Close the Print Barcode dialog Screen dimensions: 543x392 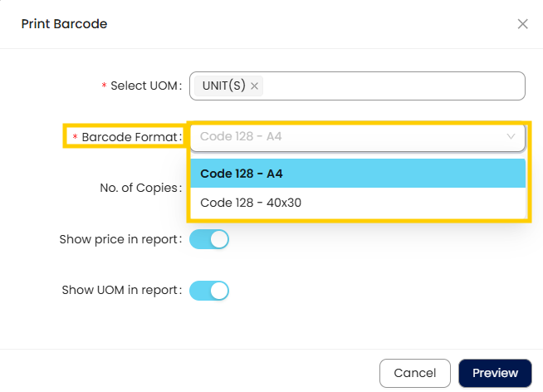click(522, 24)
